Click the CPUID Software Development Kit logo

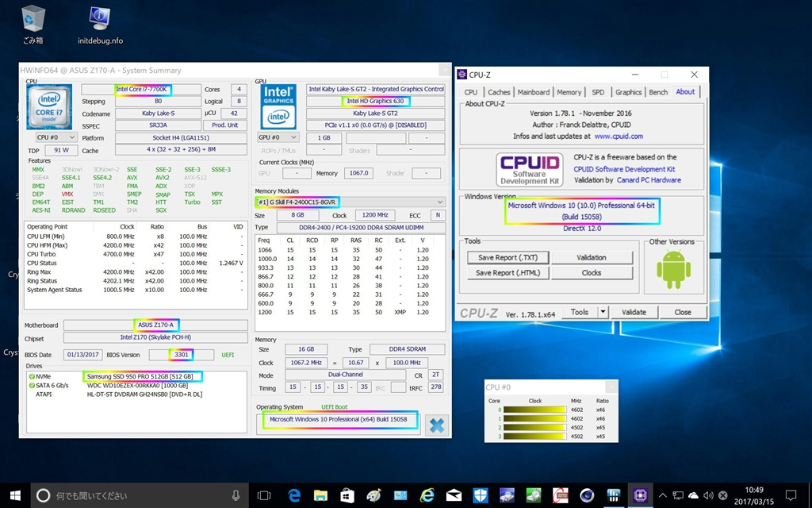coord(529,170)
